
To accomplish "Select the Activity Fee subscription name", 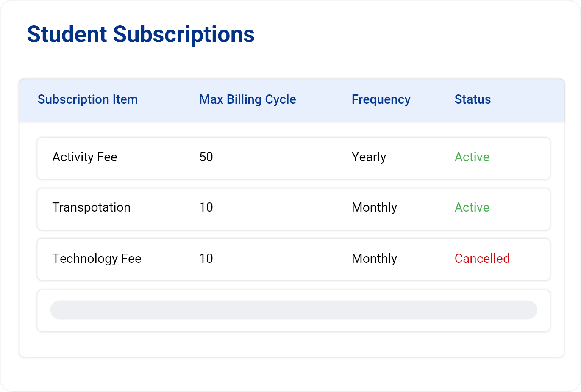I will (x=85, y=157).
